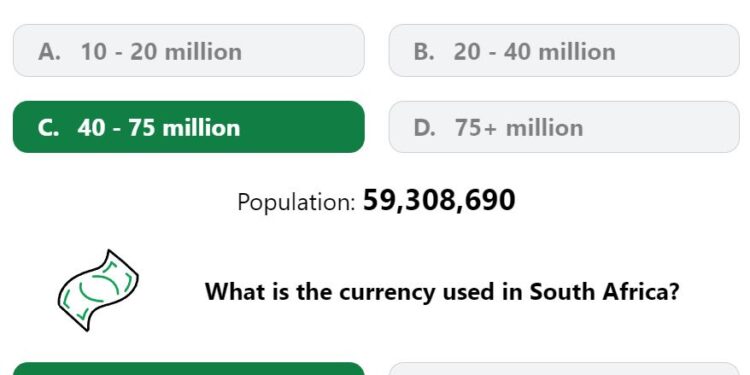This screenshot has height=375, width=750.
Task: Click the letter "D." in the fourth option
Action: (425, 128)
